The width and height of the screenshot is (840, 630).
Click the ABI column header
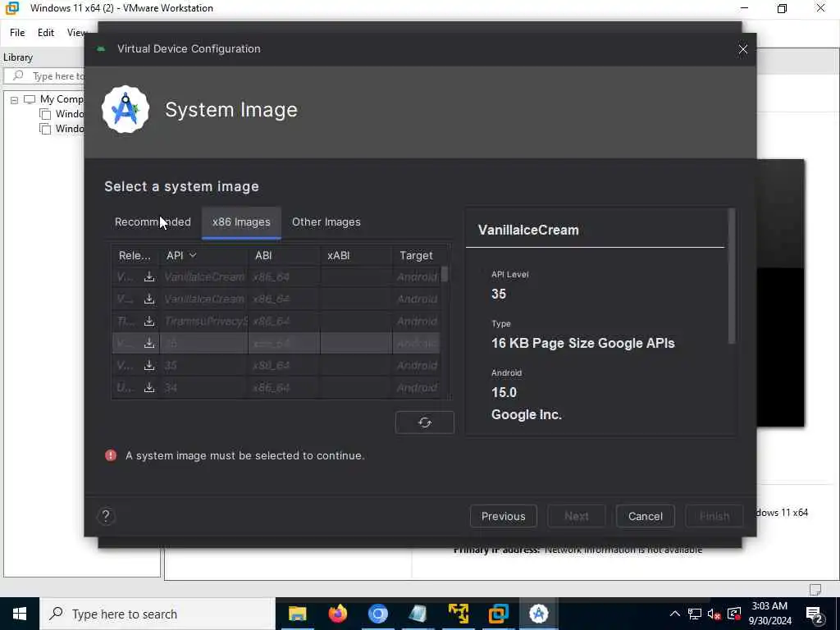point(284,256)
